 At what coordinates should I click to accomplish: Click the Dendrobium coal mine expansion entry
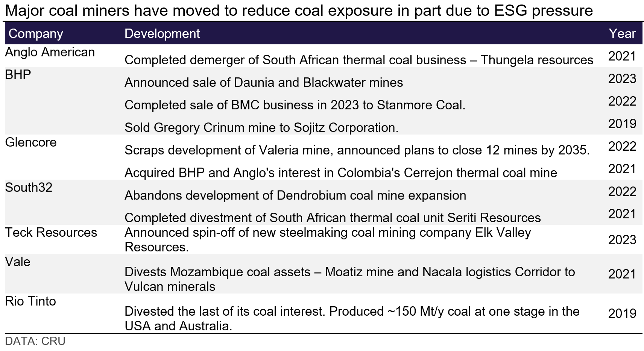[295, 195]
